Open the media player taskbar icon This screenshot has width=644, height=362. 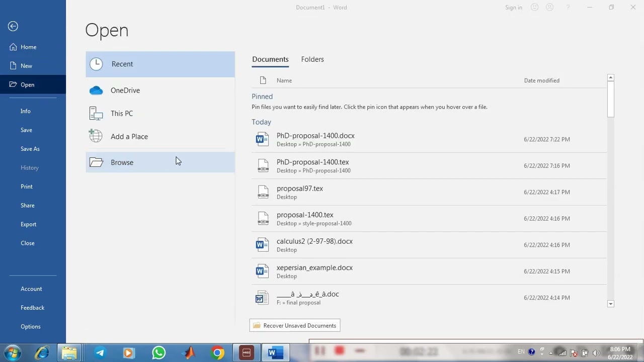tap(128, 353)
